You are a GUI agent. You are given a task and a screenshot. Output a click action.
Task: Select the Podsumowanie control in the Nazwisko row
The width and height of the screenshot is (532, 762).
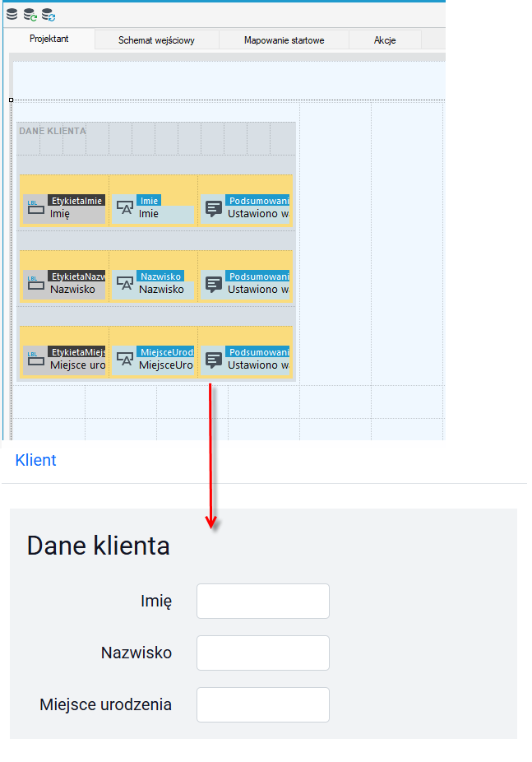245,283
